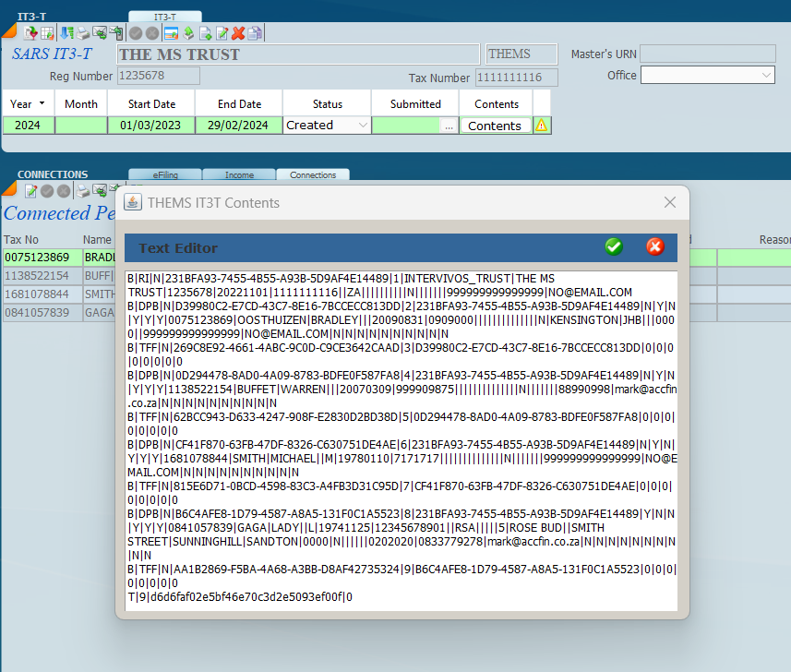The width and height of the screenshot is (791, 672).
Task: Click the ellipsis button beside Submitted field
Action: coord(449,126)
